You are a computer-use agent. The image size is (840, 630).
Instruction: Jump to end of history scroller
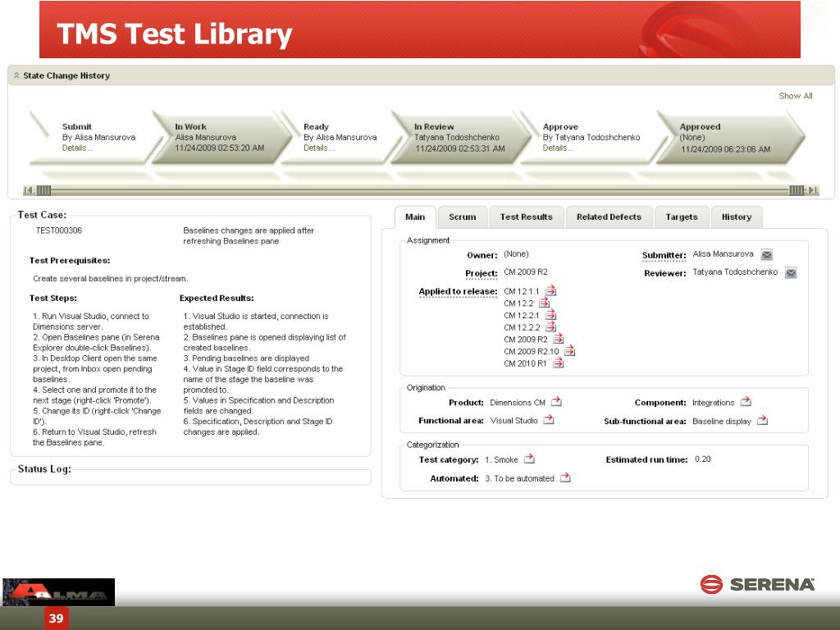813,190
